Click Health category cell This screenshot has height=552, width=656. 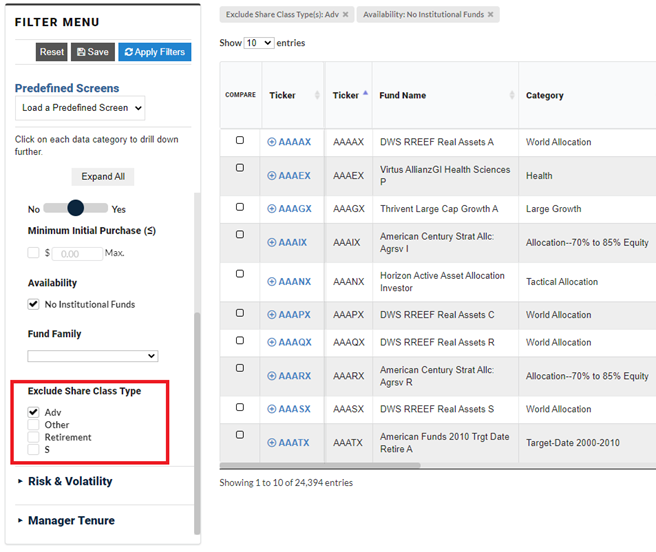[x=539, y=176]
